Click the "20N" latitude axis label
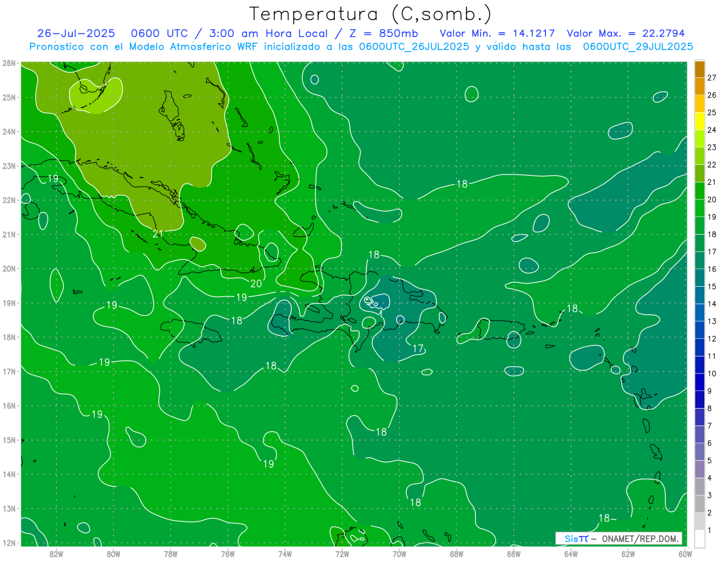The image size is (728, 562). 8,269
